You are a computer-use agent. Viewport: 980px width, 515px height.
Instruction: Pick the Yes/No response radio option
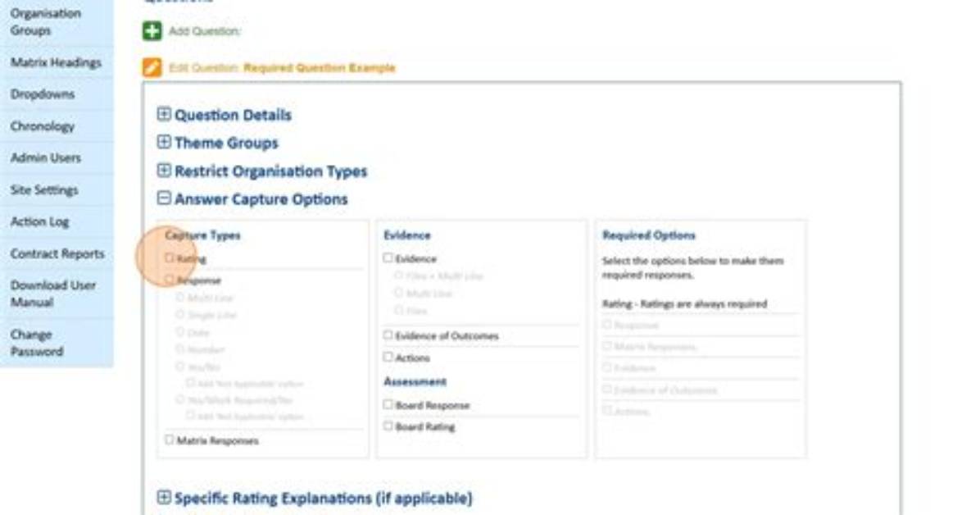pyautogui.click(x=180, y=366)
